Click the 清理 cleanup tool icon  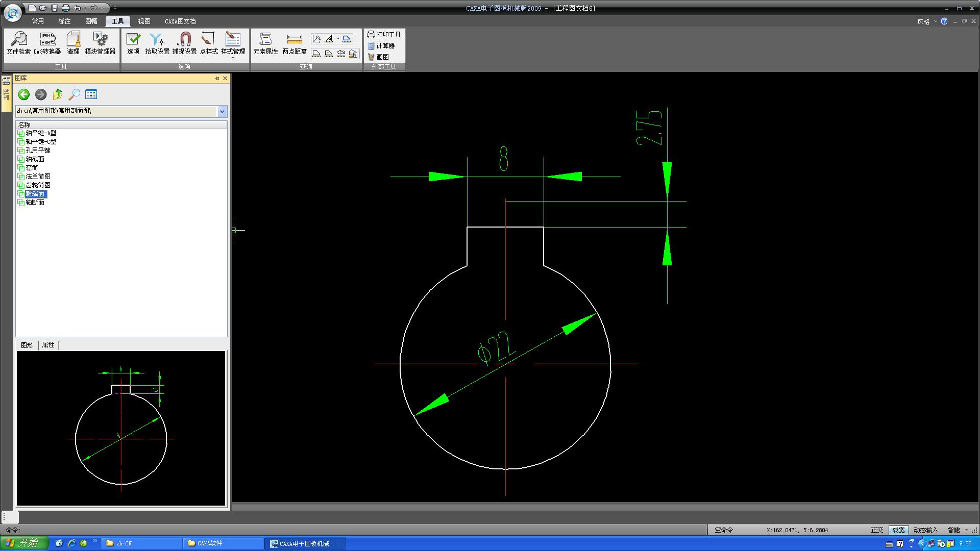click(73, 43)
